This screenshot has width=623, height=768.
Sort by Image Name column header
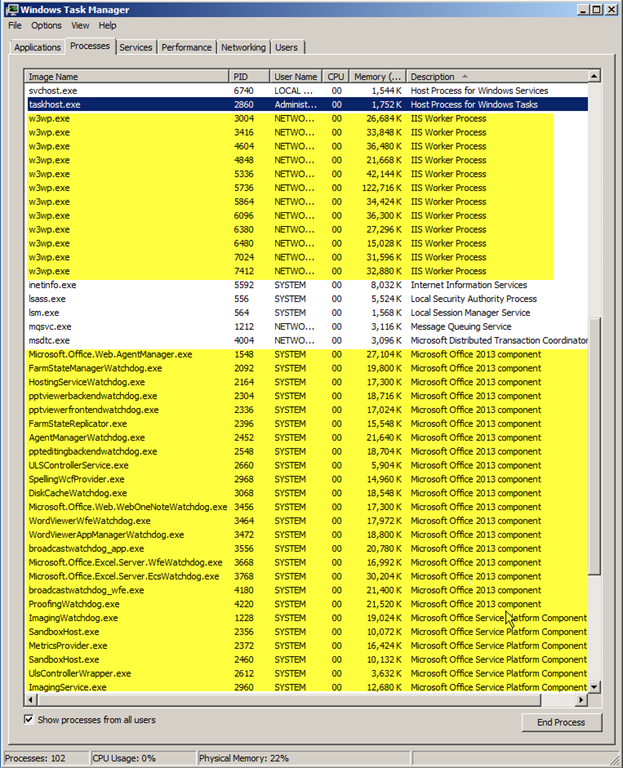click(x=127, y=76)
